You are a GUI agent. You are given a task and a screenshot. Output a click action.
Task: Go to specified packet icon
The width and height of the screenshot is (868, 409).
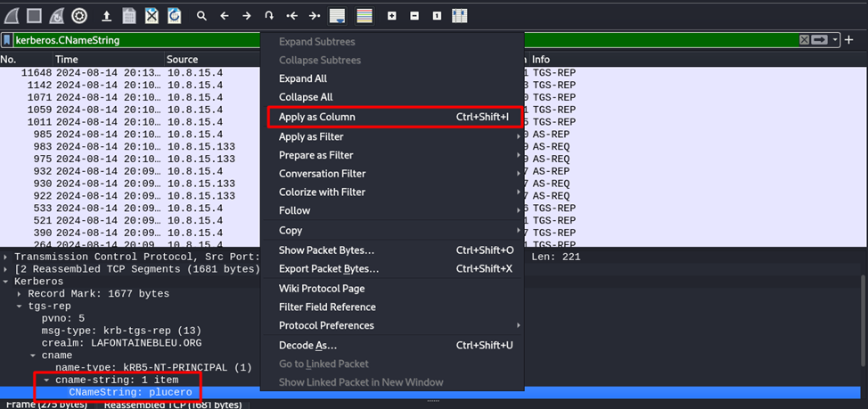[270, 17]
